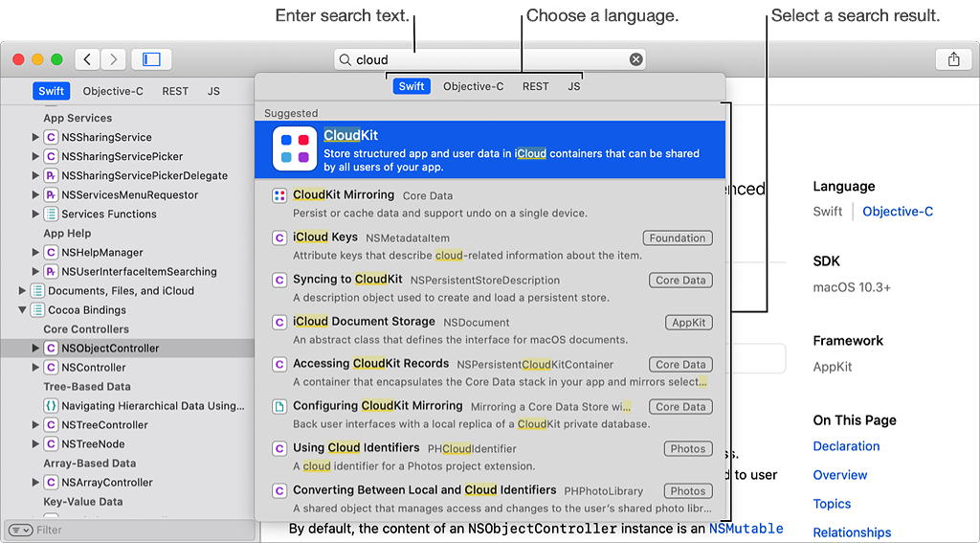This screenshot has width=980, height=543.
Task: Choose REST in the sidebar language bar
Action: tap(175, 91)
